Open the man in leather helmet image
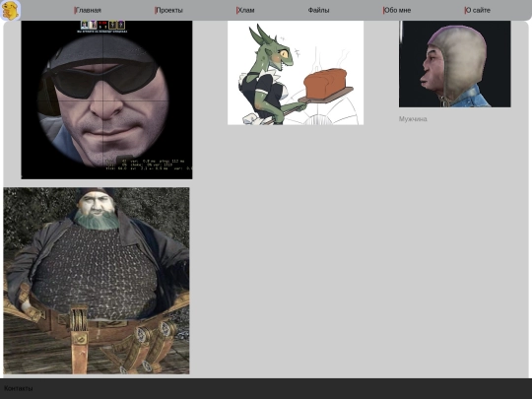This screenshot has width=532, height=399. (x=454, y=64)
